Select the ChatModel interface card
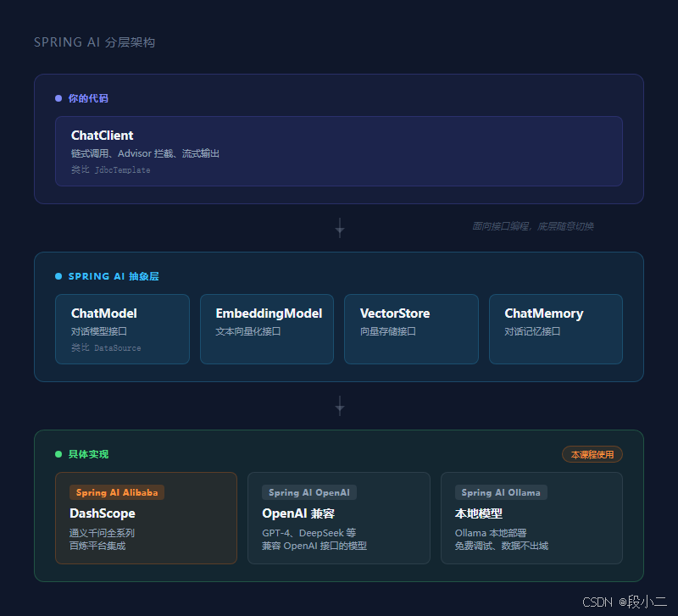Image resolution: width=678 pixels, height=616 pixels. point(122,330)
